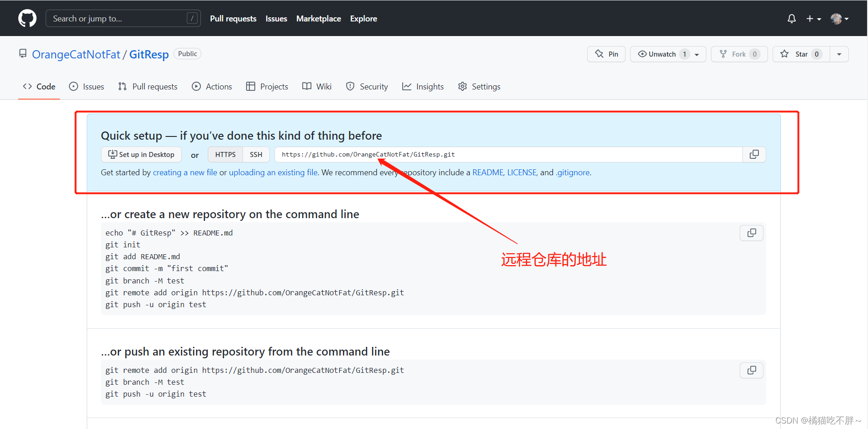Click the text 'git commit -m "first commit"'
This screenshot has height=429, width=868.
pos(167,268)
